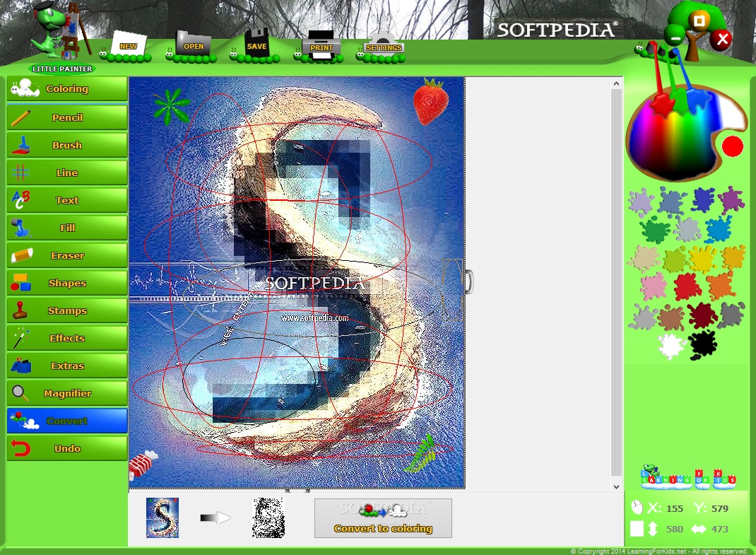Click canvas scrollbar down arrow

click(x=616, y=486)
